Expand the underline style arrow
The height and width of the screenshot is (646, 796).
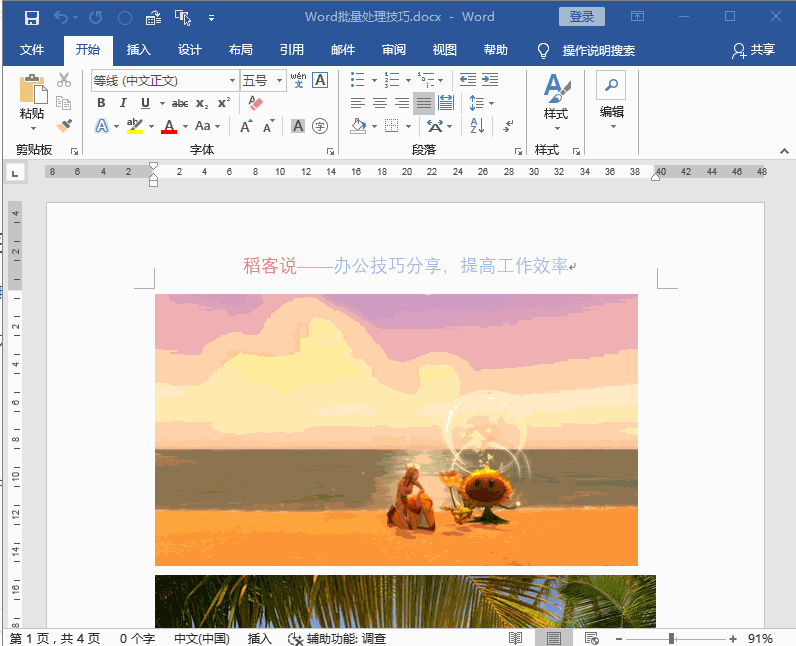click(x=162, y=104)
